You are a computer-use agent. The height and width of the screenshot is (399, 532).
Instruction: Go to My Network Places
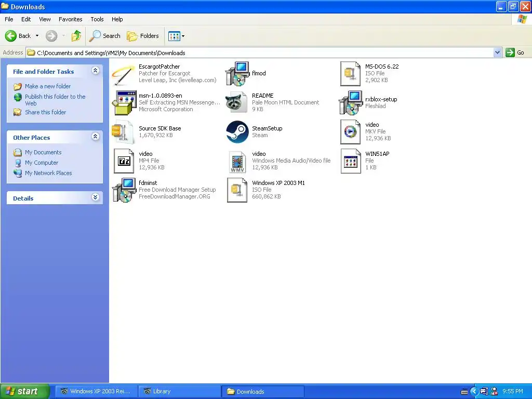click(x=48, y=173)
